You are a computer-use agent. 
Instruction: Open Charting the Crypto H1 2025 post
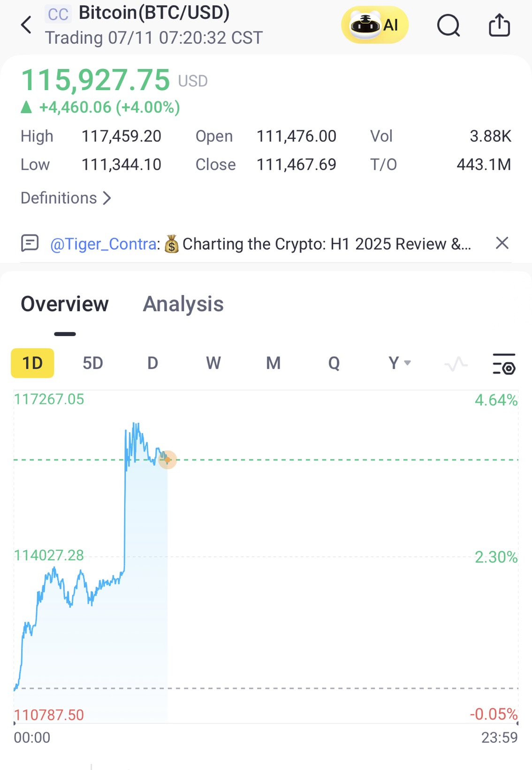click(326, 244)
